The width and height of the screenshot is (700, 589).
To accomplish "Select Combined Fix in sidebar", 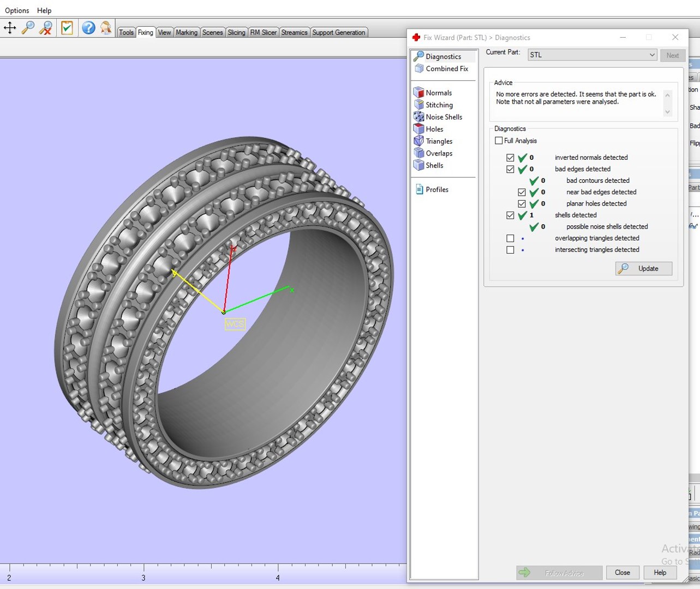I will [x=441, y=69].
